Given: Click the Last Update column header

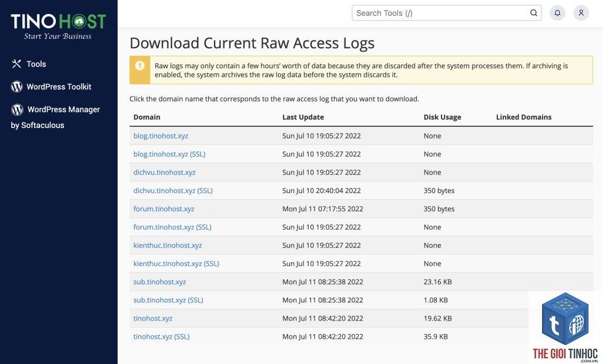Looking at the screenshot, I should pyautogui.click(x=303, y=117).
